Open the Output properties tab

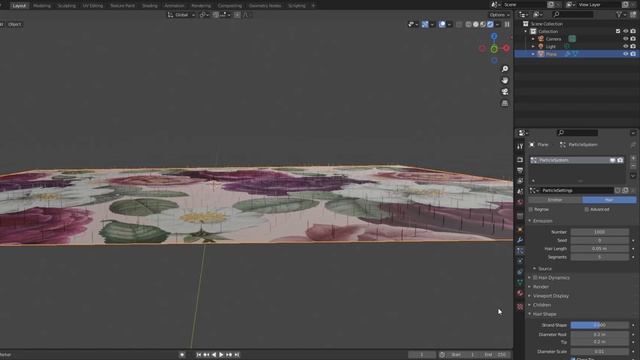point(520,170)
